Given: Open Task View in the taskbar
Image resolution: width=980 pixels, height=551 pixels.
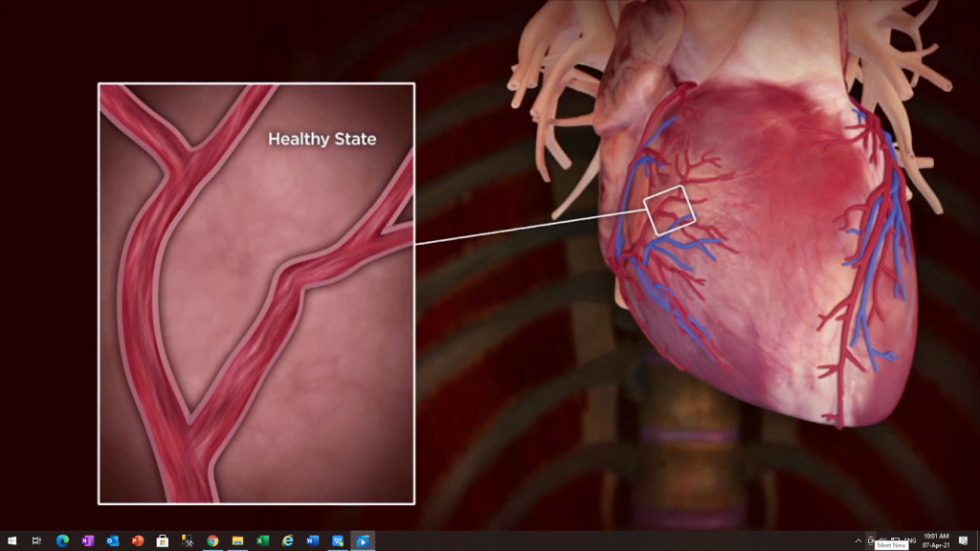Looking at the screenshot, I should pyautogui.click(x=37, y=541).
